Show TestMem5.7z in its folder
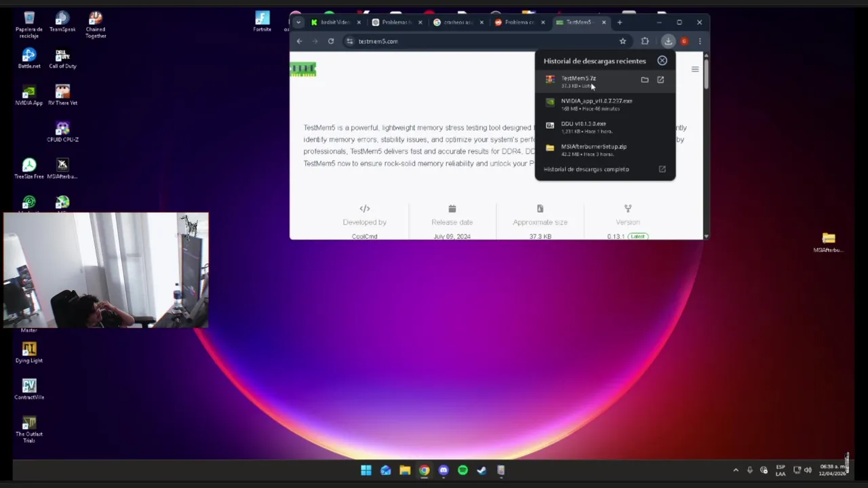 [645, 80]
